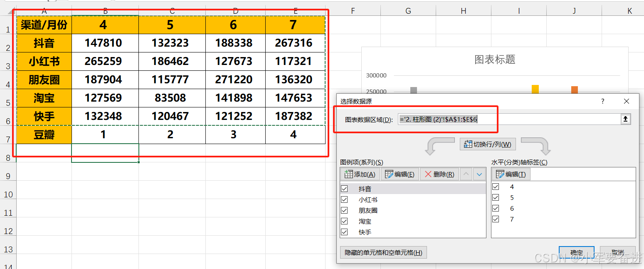Click orange chart bar above dialog
Image resolution: width=644 pixels, height=269 pixels.
[x=575, y=90]
